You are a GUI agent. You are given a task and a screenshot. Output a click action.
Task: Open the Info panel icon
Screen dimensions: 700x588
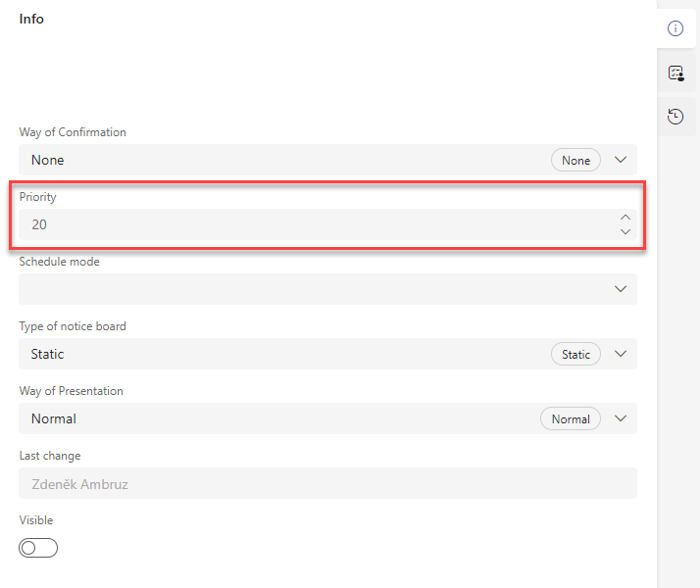(x=675, y=28)
